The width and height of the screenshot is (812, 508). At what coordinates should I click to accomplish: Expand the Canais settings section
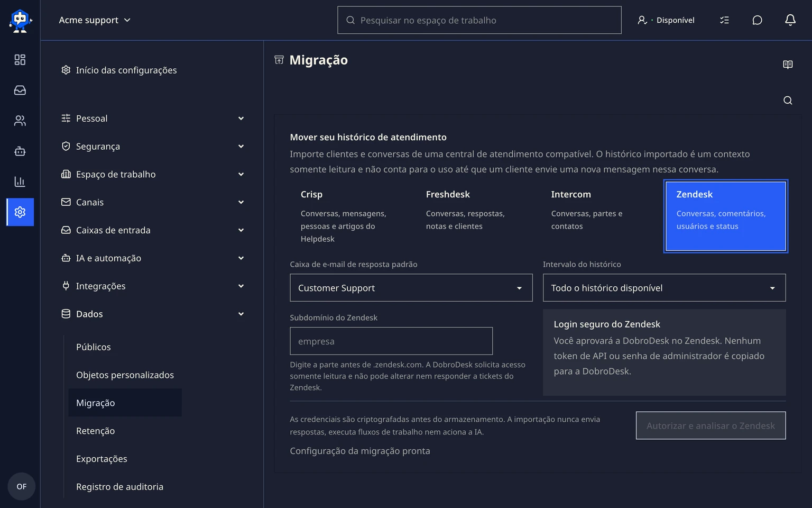point(153,202)
